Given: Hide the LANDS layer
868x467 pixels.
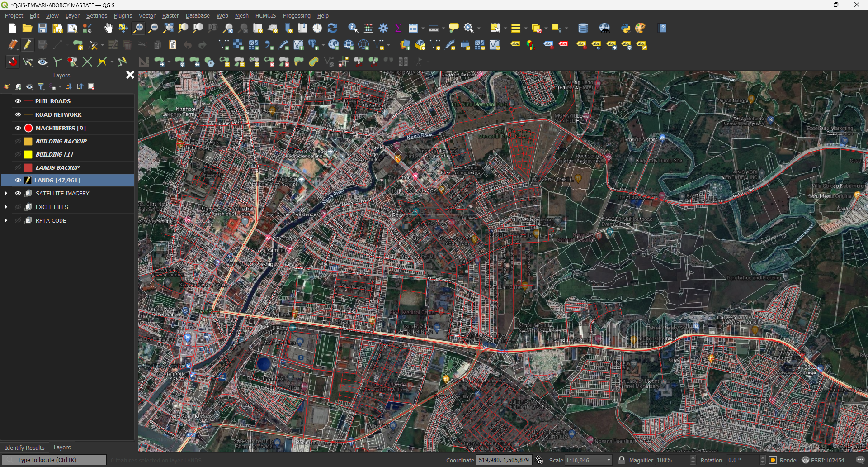Looking at the screenshot, I should pyautogui.click(x=18, y=180).
